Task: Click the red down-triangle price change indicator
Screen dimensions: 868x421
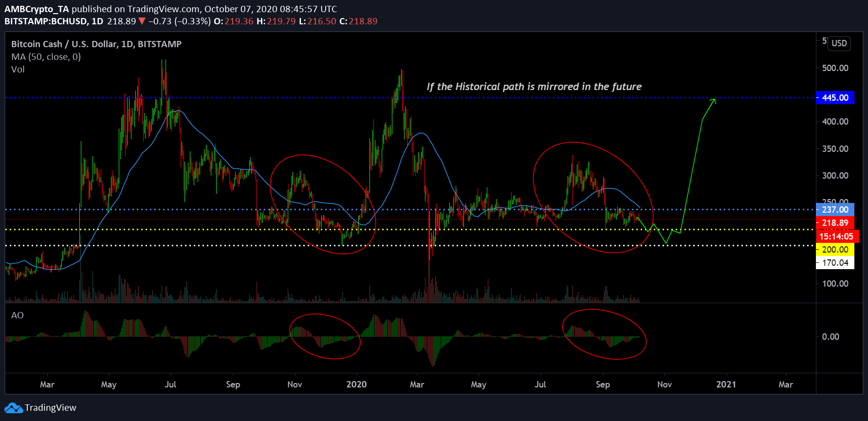Action: (142, 21)
